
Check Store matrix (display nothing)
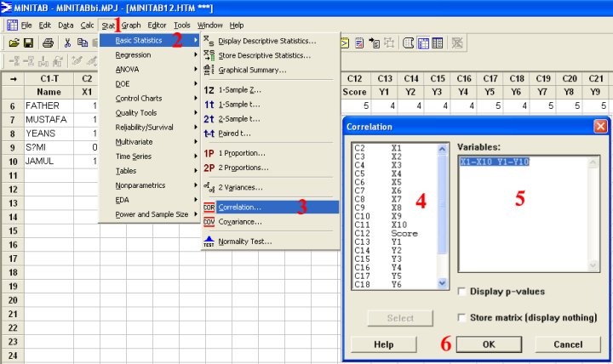tap(462, 317)
